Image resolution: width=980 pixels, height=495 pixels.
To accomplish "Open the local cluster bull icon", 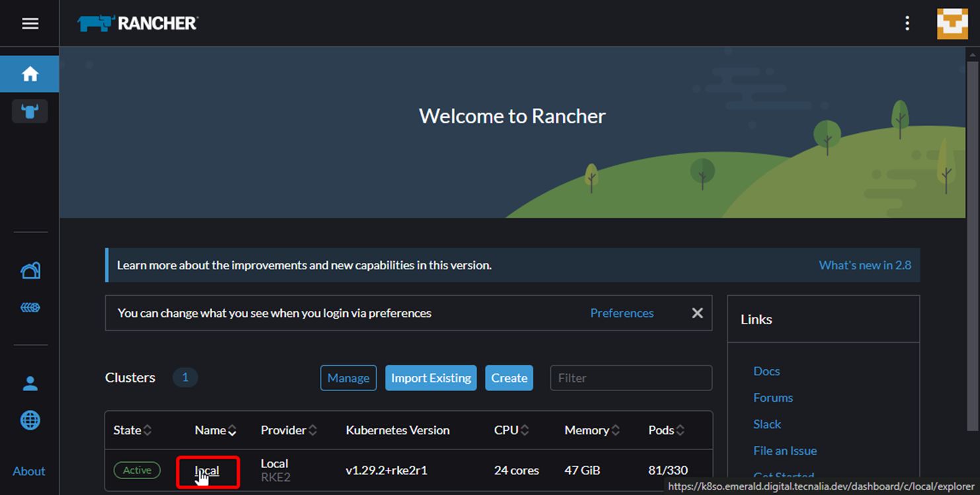I will pyautogui.click(x=30, y=111).
